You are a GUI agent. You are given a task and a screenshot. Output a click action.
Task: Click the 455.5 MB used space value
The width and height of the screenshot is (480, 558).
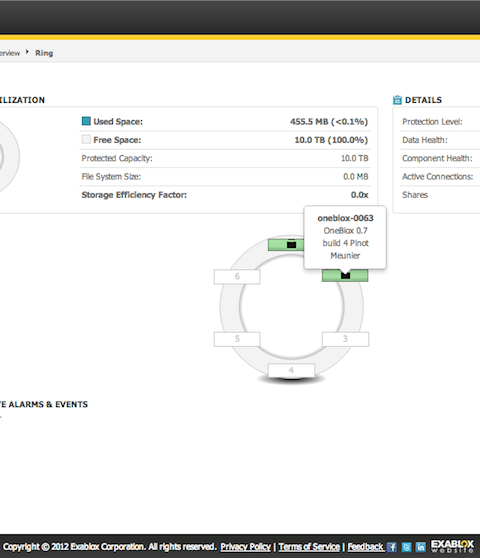tap(329, 122)
